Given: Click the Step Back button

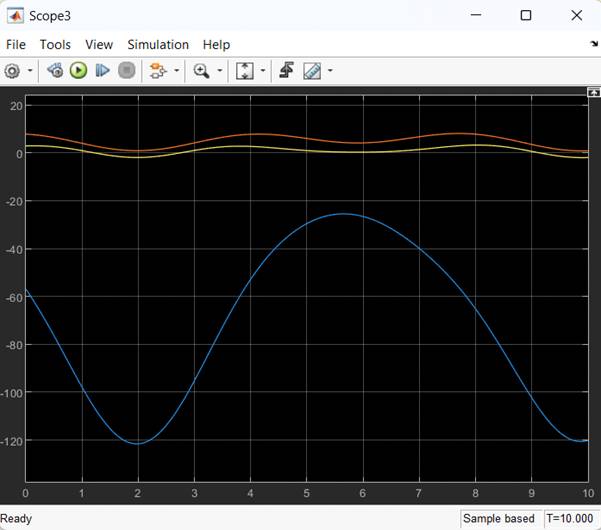Looking at the screenshot, I should tap(56, 71).
